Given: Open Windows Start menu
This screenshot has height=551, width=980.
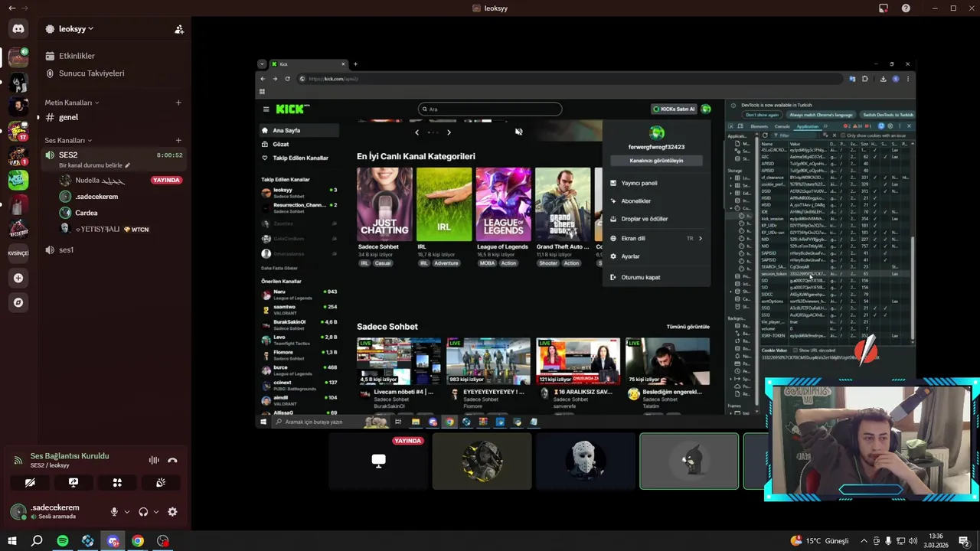Looking at the screenshot, I should point(12,541).
